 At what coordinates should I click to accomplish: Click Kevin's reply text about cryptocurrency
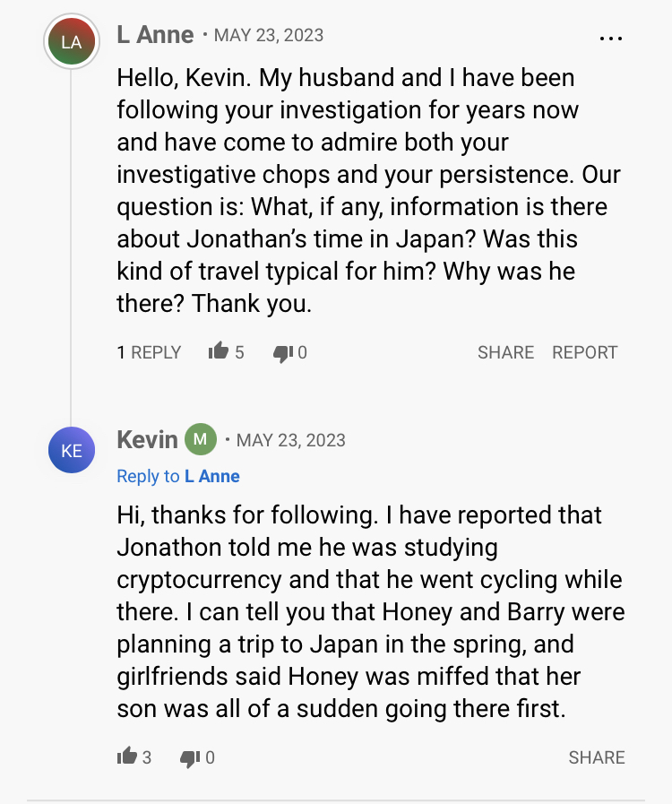click(370, 612)
